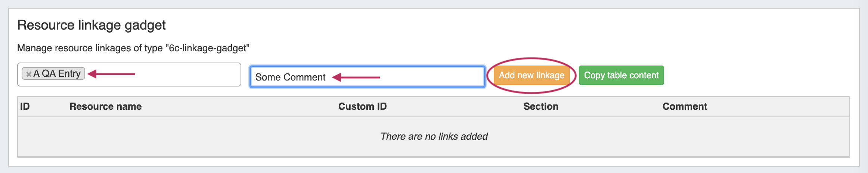Remove the A QA Entry tag
The image size is (868, 173).
pos(28,74)
